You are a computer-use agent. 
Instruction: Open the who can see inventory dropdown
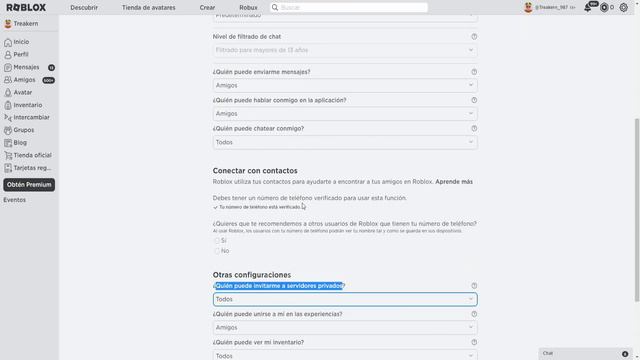(345, 356)
